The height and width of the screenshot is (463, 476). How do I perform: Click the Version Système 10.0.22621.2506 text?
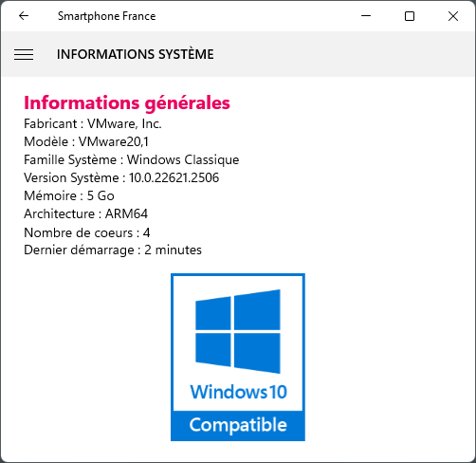coord(121,177)
